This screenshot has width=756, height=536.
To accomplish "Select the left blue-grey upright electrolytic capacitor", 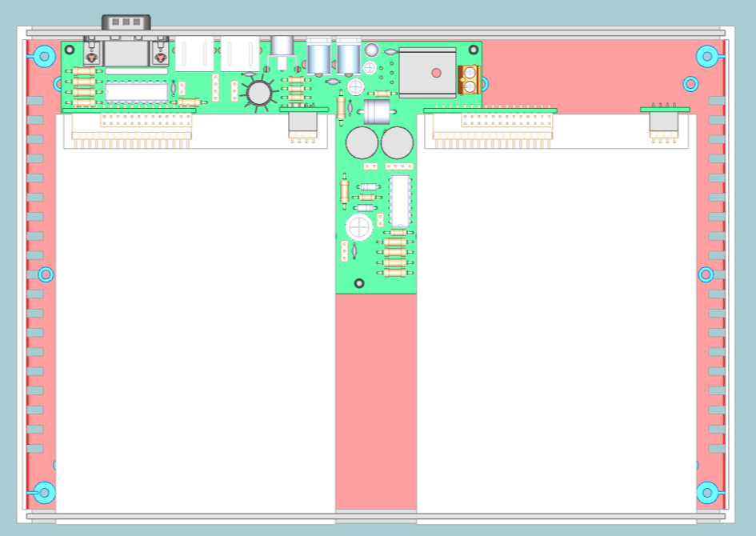I will tap(318, 55).
